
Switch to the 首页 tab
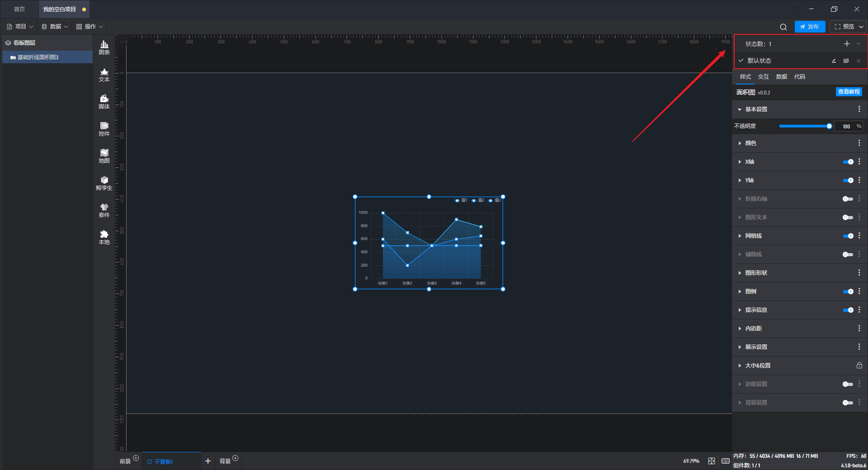pos(19,9)
